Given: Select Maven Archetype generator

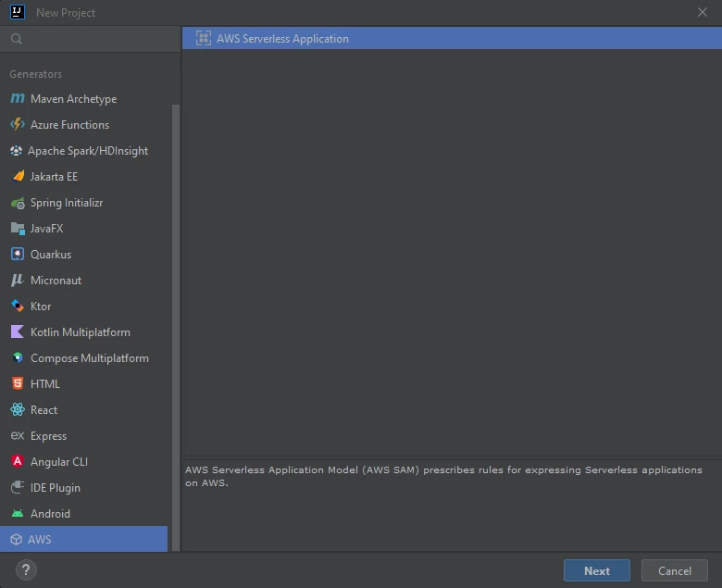Looking at the screenshot, I should coord(84,98).
